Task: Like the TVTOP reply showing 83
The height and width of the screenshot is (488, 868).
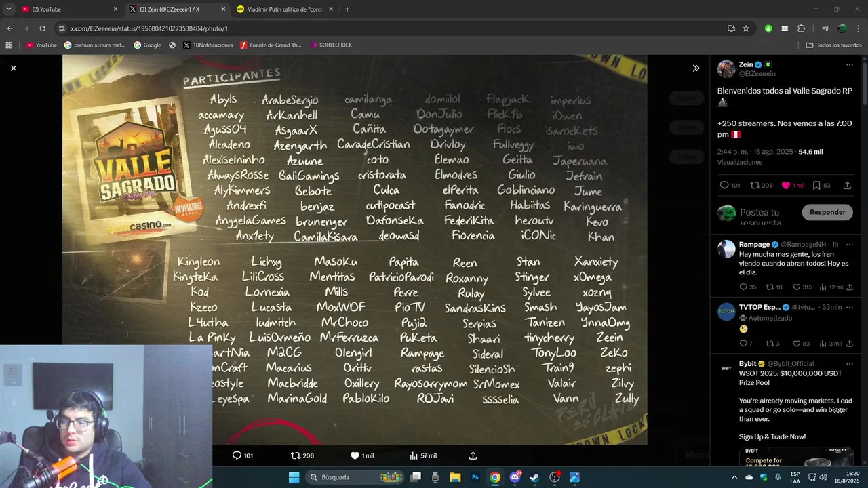Action: (797, 344)
